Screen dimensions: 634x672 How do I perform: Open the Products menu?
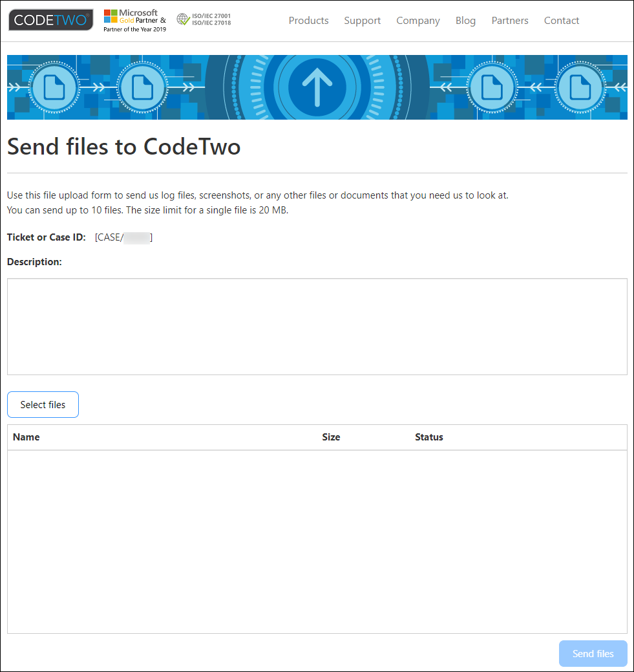tap(308, 21)
